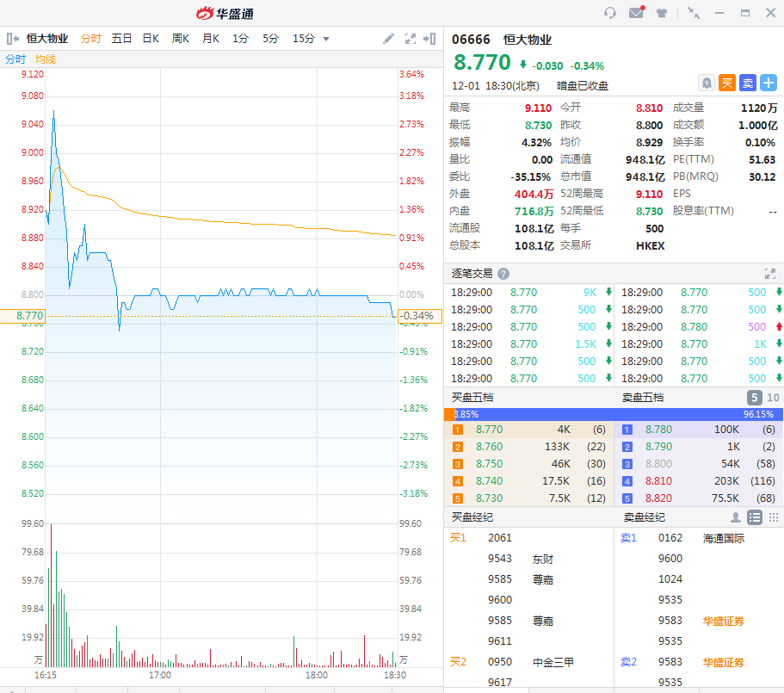Open the more timeframes dropdown arrow

tap(326, 39)
